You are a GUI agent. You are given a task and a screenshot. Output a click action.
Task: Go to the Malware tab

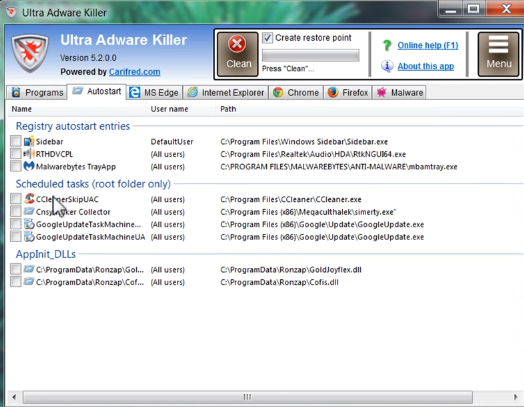[399, 92]
